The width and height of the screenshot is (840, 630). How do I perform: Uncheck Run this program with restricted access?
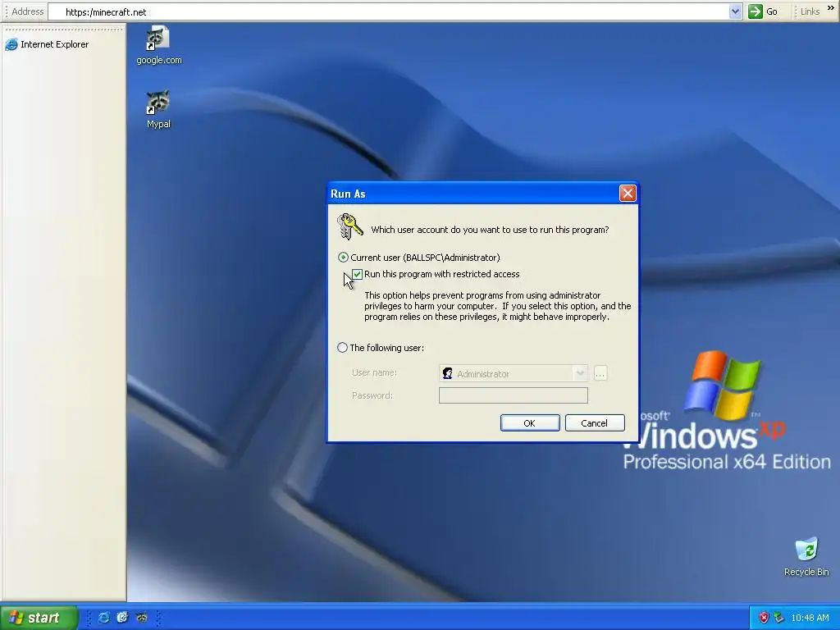358,274
